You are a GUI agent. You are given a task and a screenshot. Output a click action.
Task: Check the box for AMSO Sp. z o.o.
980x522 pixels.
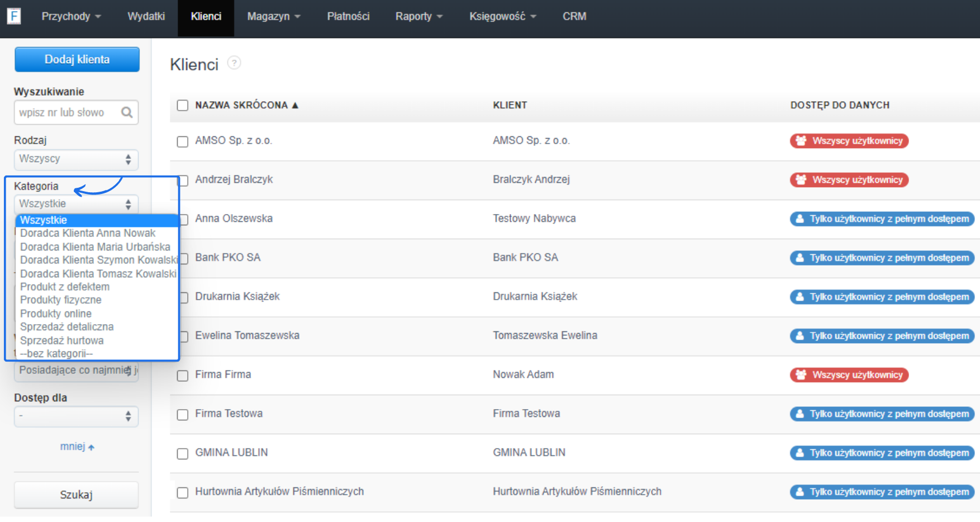[x=183, y=141]
